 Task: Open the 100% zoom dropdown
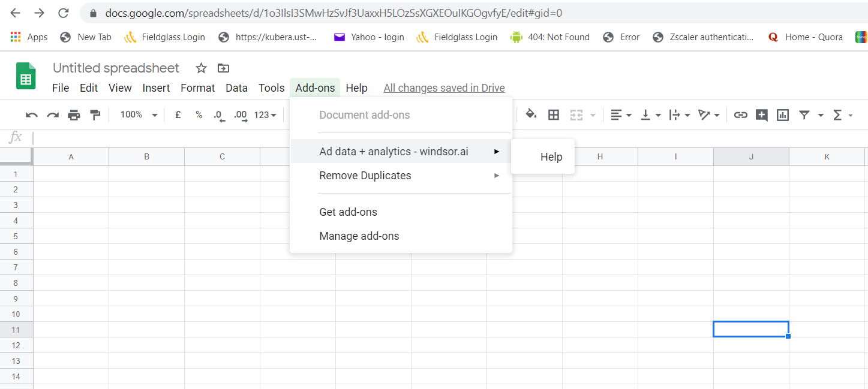(139, 115)
